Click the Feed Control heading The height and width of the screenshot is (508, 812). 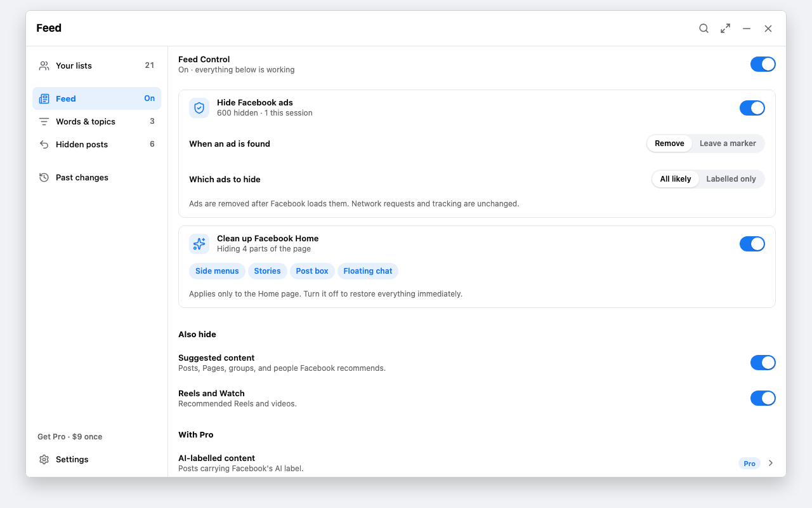(x=204, y=59)
